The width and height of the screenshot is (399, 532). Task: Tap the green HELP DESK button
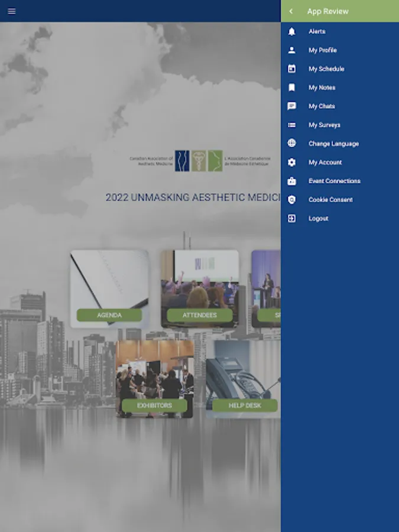[245, 406]
